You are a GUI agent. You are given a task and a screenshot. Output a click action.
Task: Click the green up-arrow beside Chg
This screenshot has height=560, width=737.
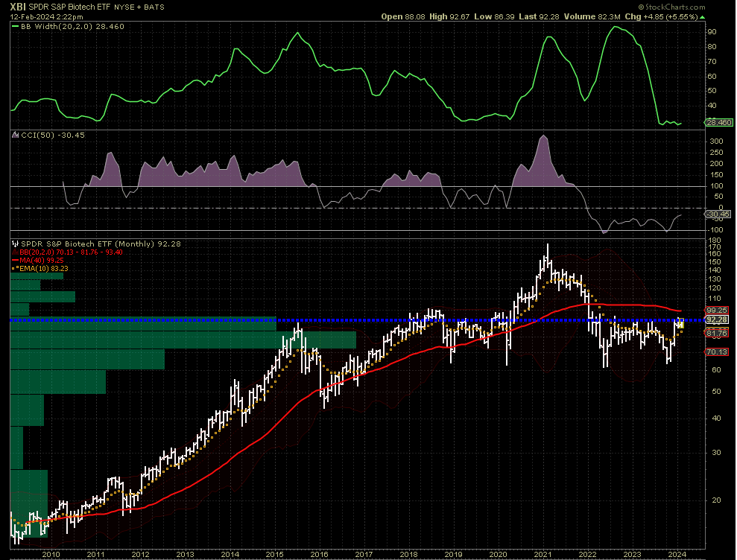[702, 17]
